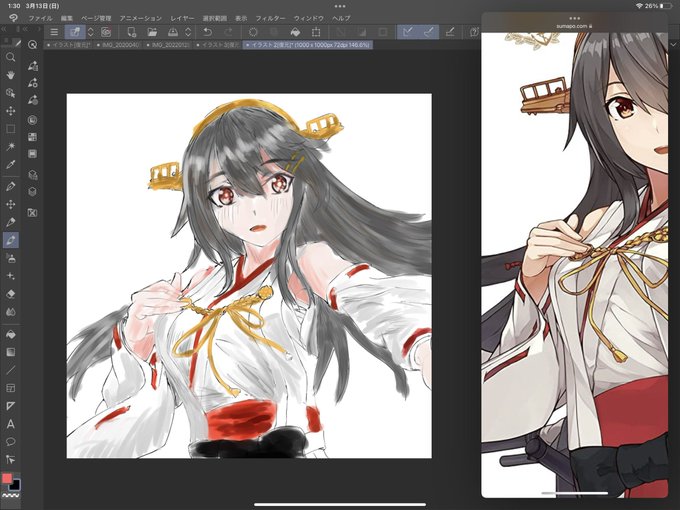Select the Figure line tool
Screen dimensions: 680x510
10,370
